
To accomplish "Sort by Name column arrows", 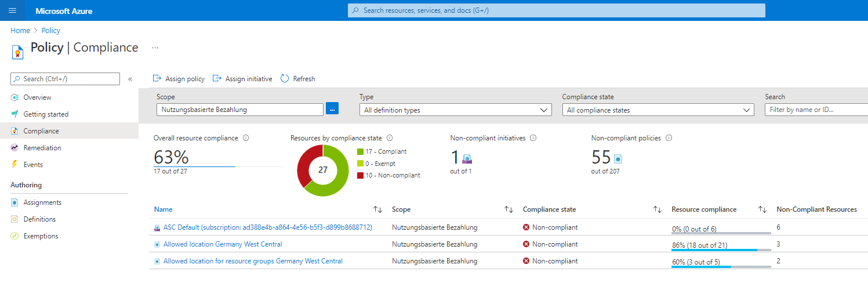I will pyautogui.click(x=377, y=209).
